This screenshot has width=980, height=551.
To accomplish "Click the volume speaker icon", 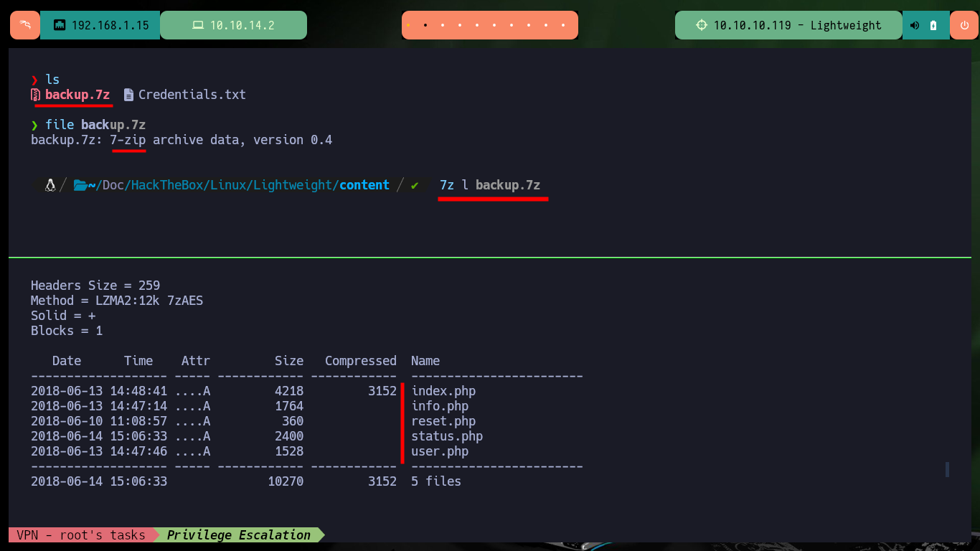I will click(915, 25).
